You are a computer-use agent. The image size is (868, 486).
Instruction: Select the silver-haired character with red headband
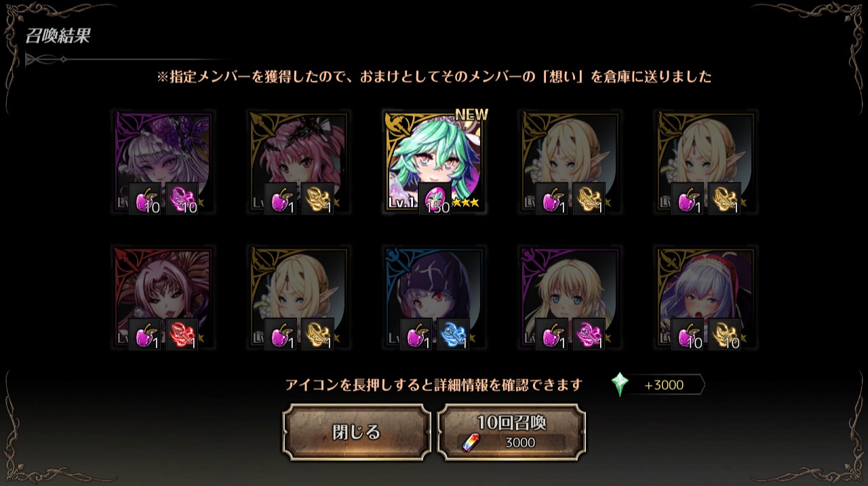click(705, 298)
